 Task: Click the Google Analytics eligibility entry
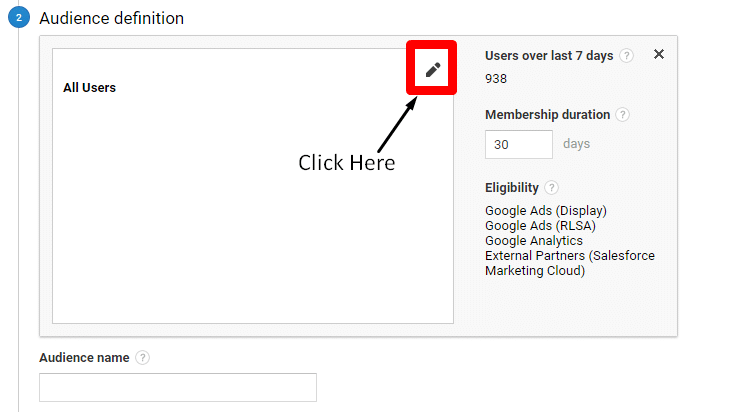[534, 241]
